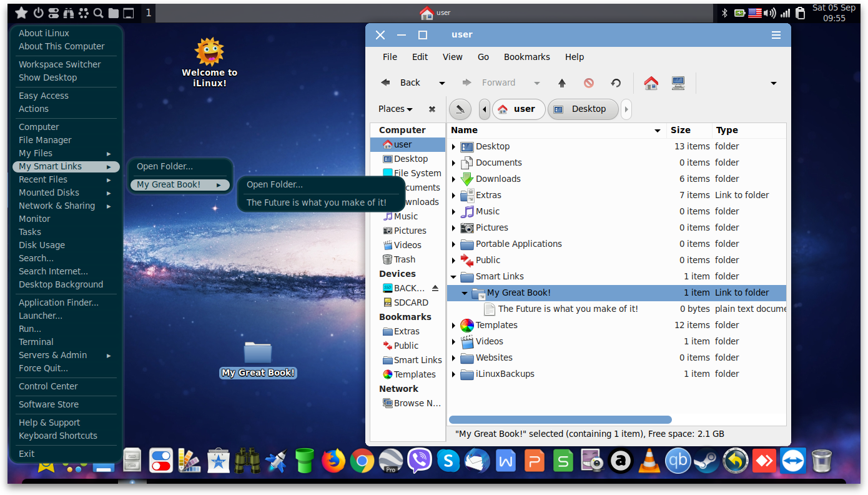Click the user path breadcrumb button
The width and height of the screenshot is (868, 495).
518,109
